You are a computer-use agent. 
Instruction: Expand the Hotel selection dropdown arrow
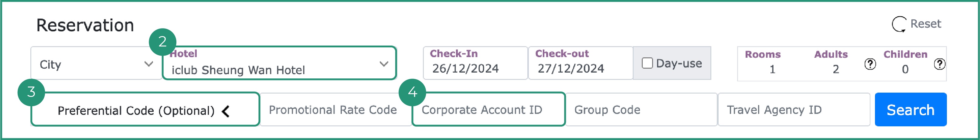pyautogui.click(x=384, y=64)
